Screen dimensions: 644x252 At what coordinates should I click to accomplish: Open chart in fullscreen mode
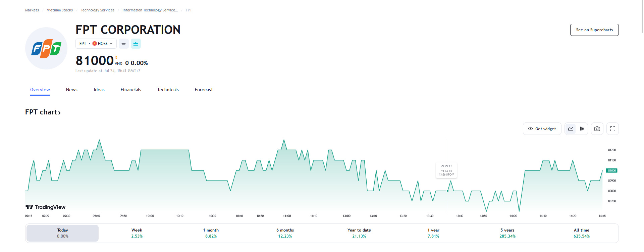point(612,129)
